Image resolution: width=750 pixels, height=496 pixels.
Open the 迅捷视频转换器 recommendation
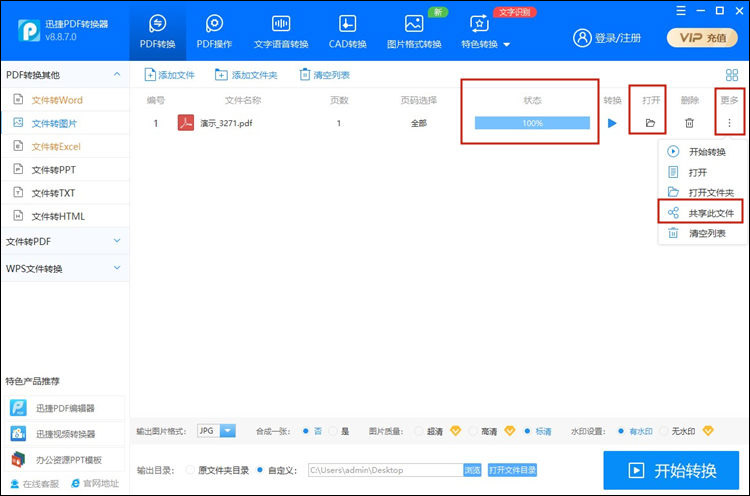[65, 434]
